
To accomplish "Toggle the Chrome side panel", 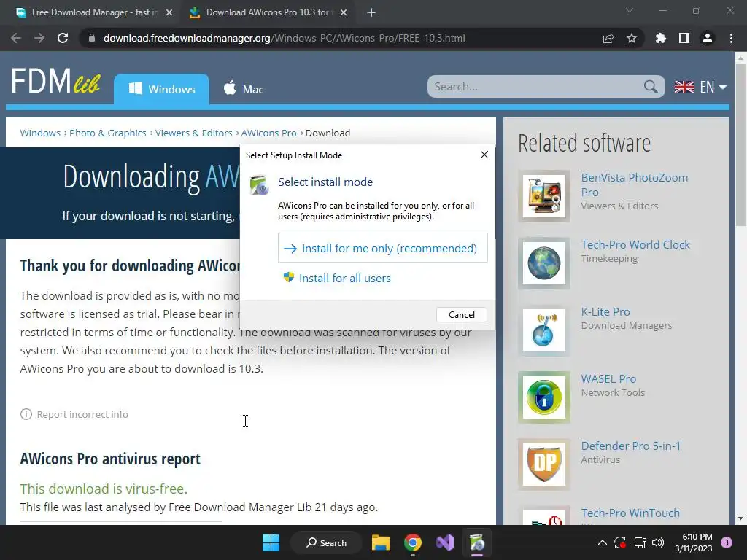I will (684, 38).
